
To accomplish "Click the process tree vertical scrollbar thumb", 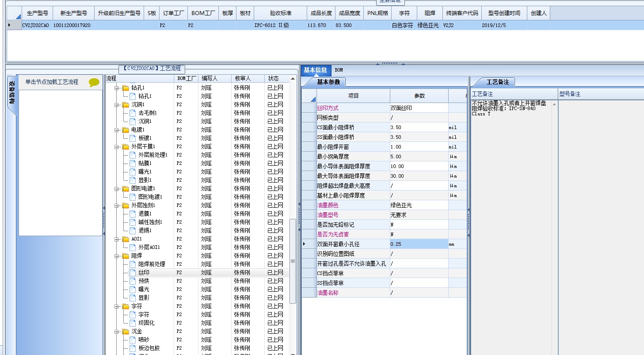I will (293, 261).
